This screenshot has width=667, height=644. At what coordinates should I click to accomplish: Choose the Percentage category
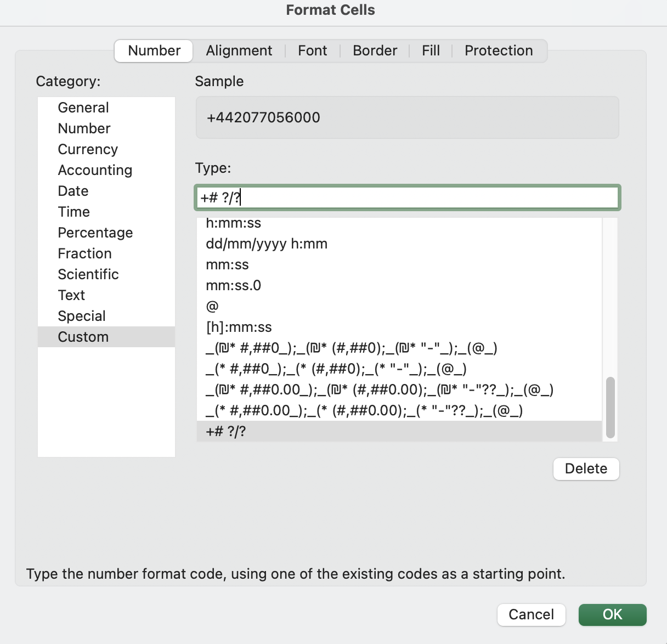coord(95,233)
